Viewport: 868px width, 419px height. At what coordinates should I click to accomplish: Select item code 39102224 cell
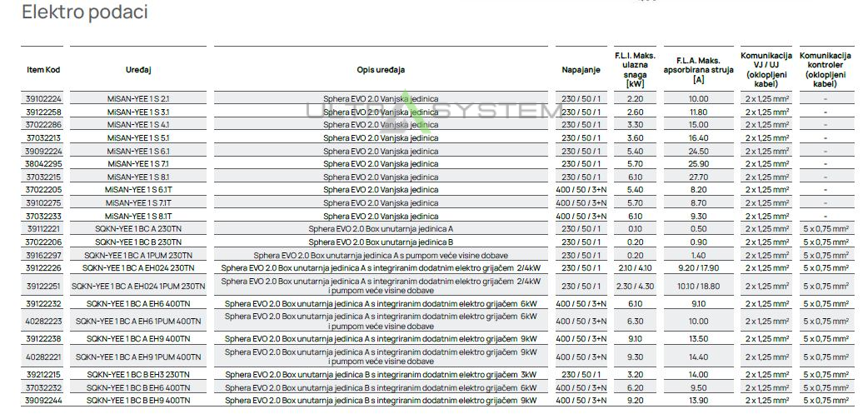click(x=43, y=99)
